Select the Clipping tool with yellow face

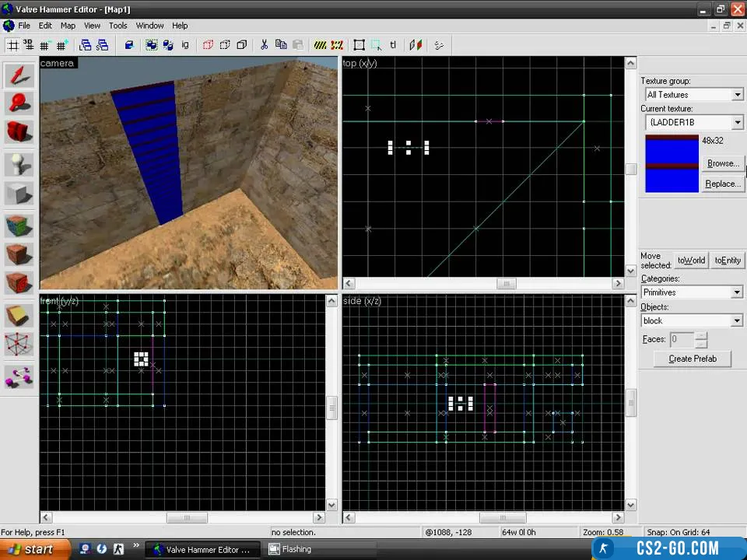[x=19, y=315]
